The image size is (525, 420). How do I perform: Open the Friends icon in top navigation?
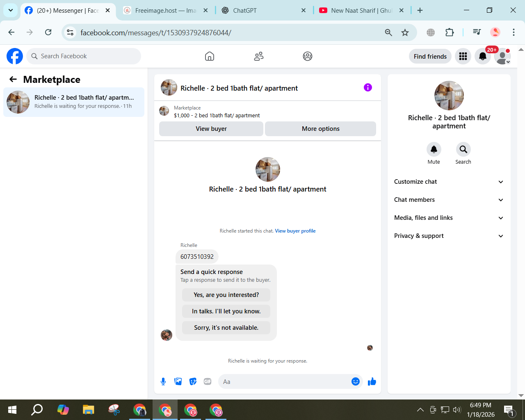[x=259, y=56]
